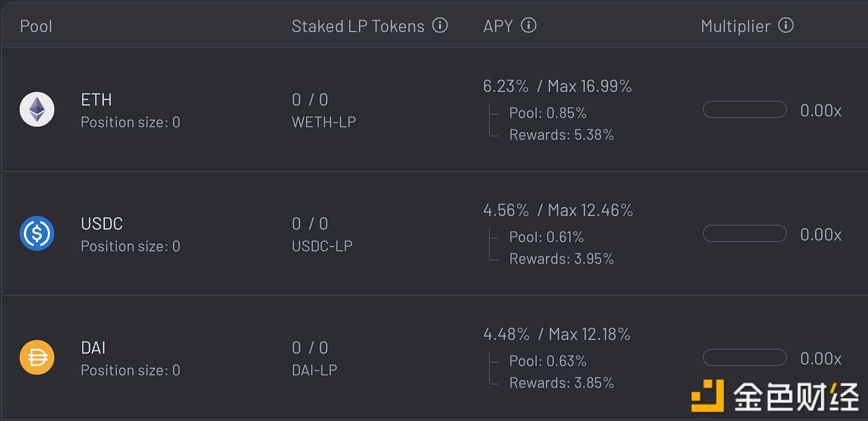Select the DAI pool name
Image resolution: width=868 pixels, height=421 pixels.
tap(94, 347)
